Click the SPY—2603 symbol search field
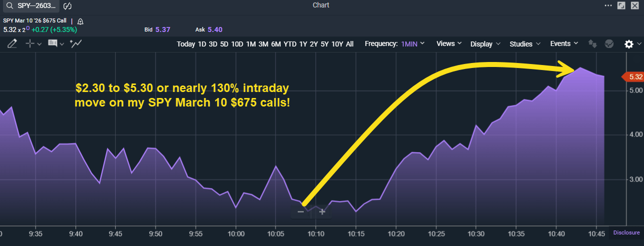Image resolution: width=644 pixels, height=246 pixels. click(30, 6)
